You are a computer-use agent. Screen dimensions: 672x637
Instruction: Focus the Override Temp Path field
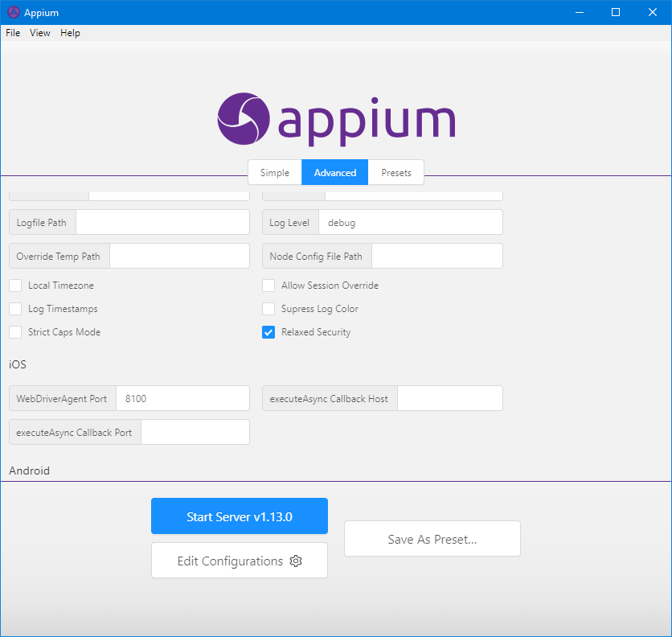click(179, 256)
